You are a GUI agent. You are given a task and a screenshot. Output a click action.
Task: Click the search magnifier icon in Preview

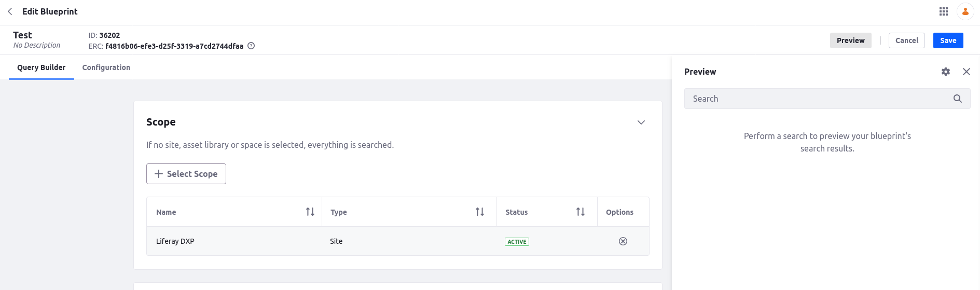[957, 99]
